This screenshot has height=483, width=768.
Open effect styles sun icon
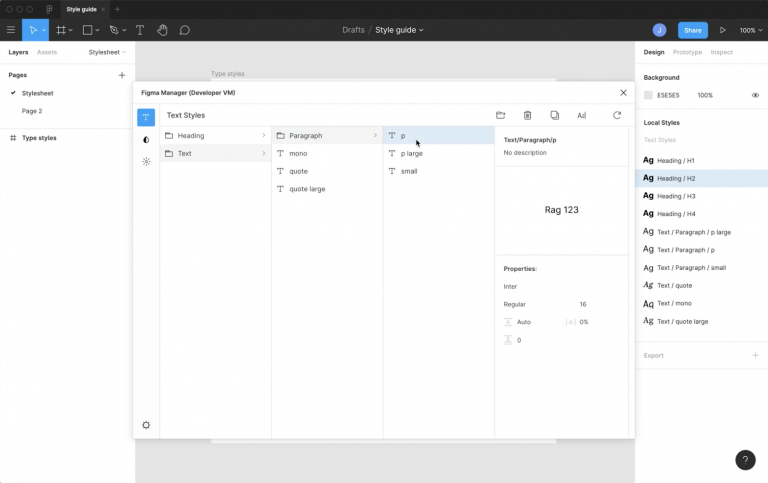[x=146, y=162]
